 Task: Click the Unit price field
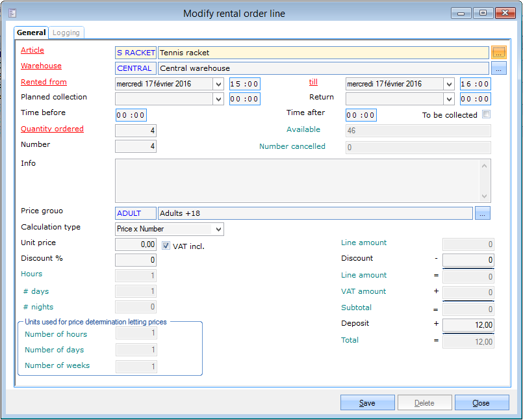pyautogui.click(x=135, y=244)
